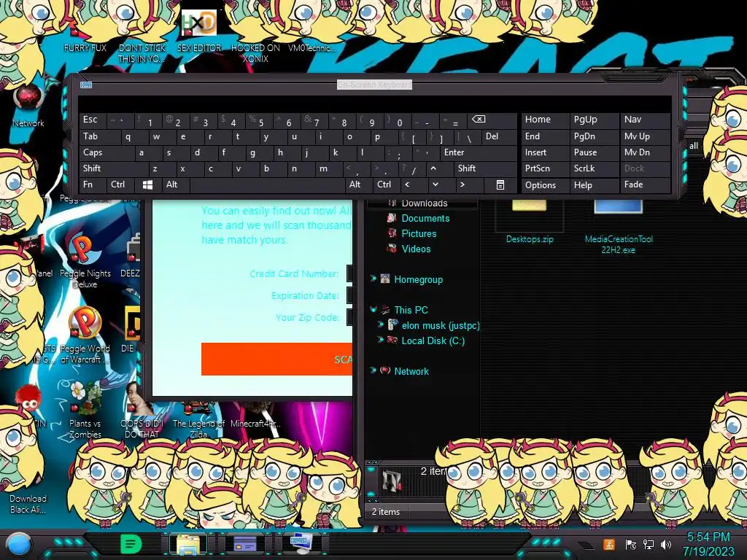
Task: Select the Desktops.zip file
Action: click(530, 222)
